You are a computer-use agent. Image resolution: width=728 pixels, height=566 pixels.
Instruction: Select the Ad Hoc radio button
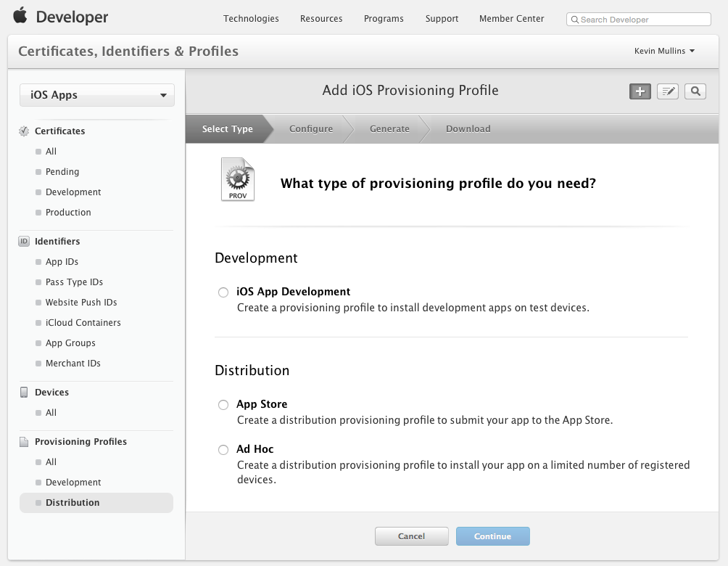point(223,450)
